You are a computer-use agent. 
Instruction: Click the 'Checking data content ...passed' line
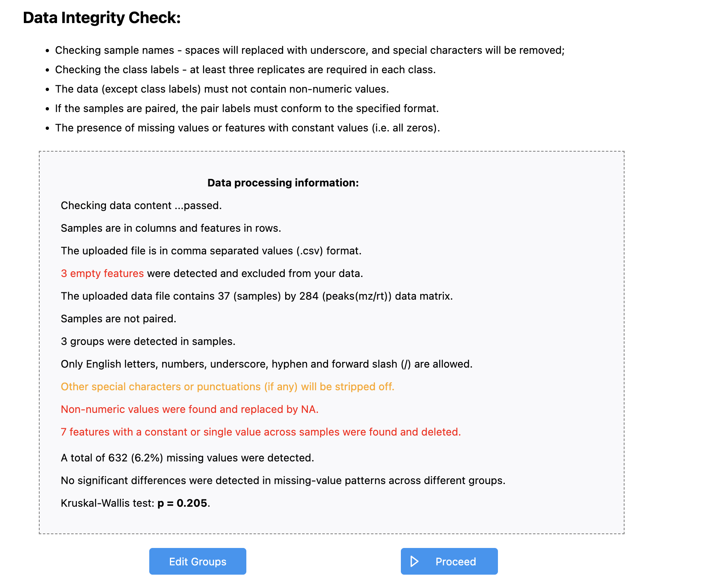coord(141,205)
